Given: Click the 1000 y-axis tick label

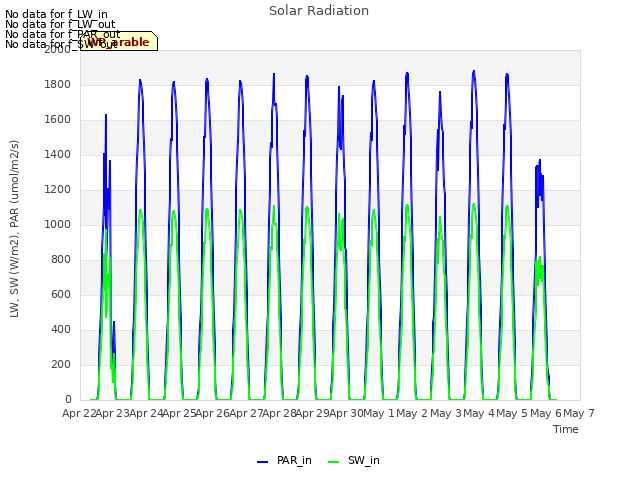Looking at the screenshot, I should tap(58, 224).
